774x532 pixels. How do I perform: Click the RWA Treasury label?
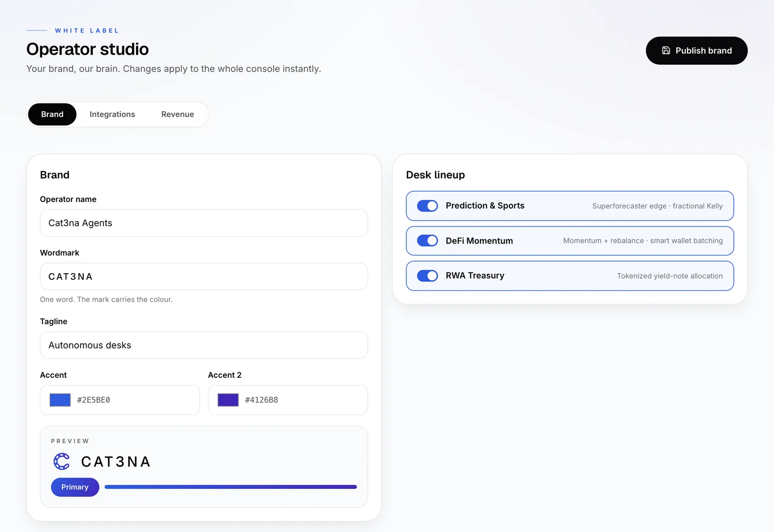475,276
